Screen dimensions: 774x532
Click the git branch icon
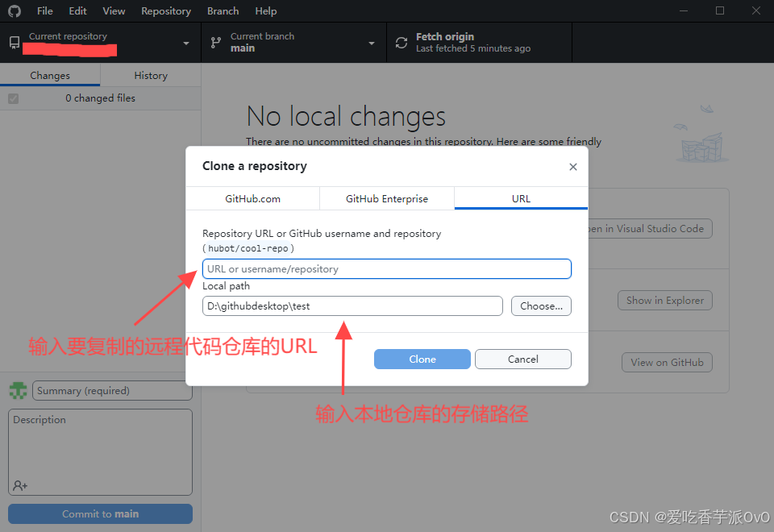216,43
